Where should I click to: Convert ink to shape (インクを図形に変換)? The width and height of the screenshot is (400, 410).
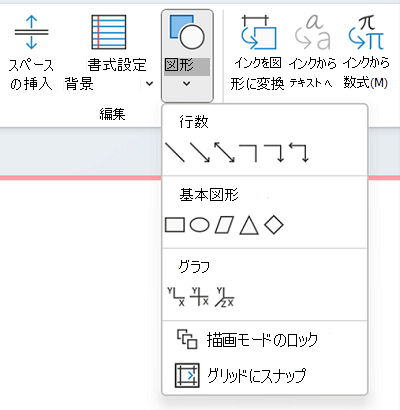[x=258, y=53]
